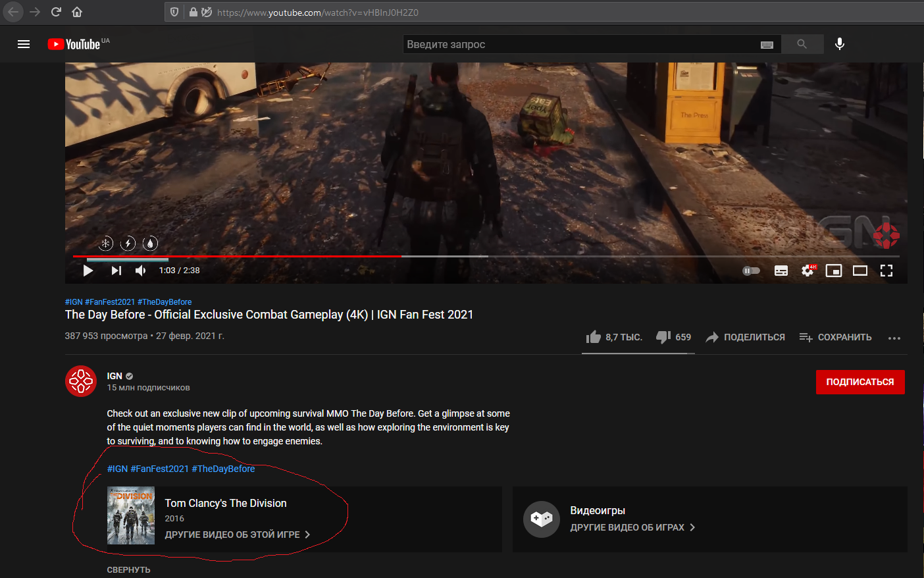Open the #IGN hashtag above the title
Image resolution: width=924 pixels, height=578 pixels.
[74, 302]
